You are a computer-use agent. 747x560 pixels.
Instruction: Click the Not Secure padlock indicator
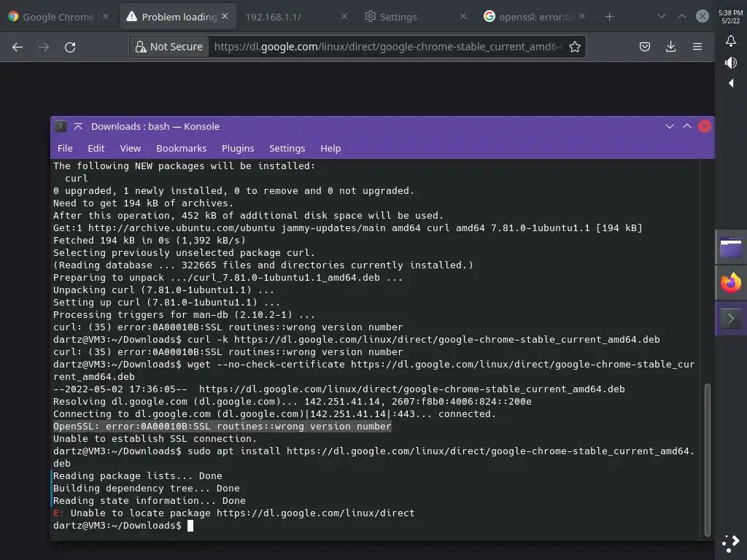click(x=169, y=47)
